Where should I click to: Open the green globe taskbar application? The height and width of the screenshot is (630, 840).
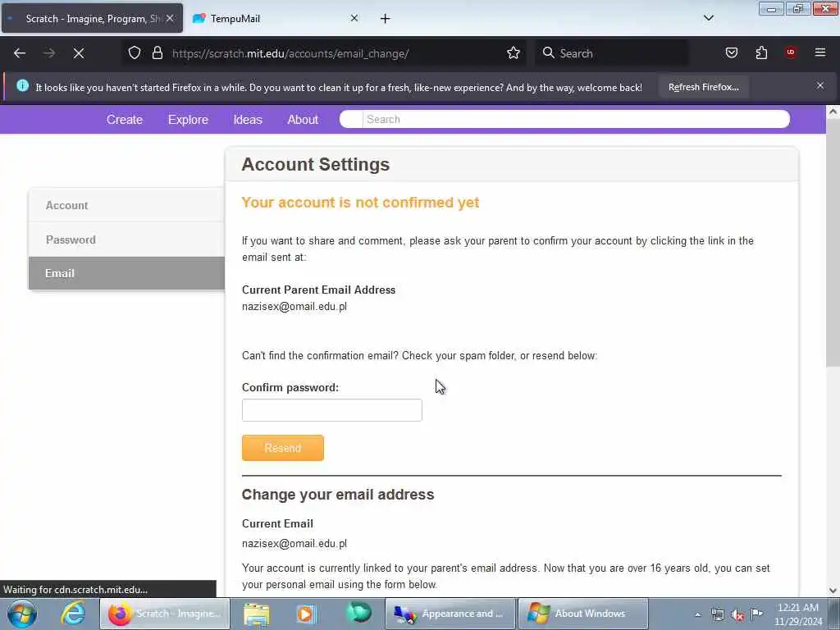[x=358, y=613]
